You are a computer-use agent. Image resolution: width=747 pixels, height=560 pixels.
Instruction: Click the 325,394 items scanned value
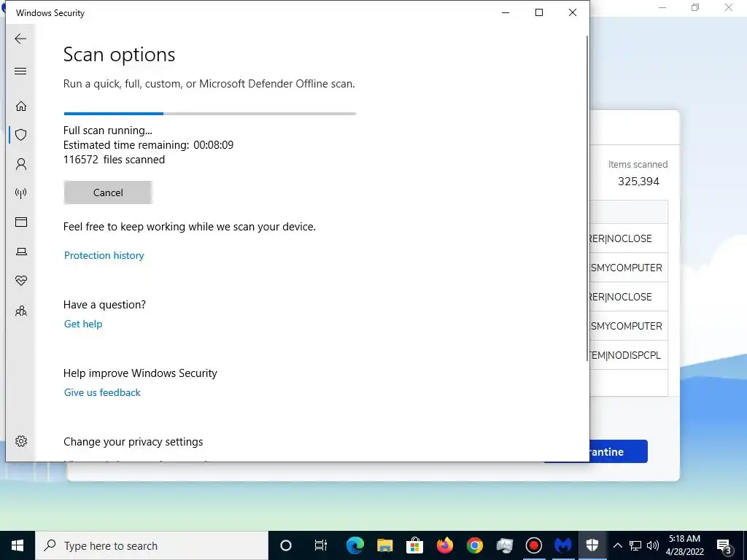(638, 182)
